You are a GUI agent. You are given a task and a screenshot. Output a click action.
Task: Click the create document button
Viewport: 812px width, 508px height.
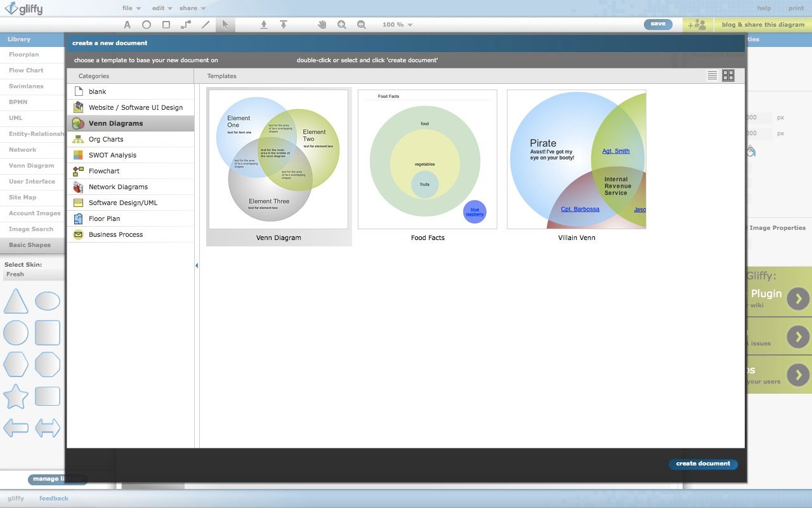point(704,464)
